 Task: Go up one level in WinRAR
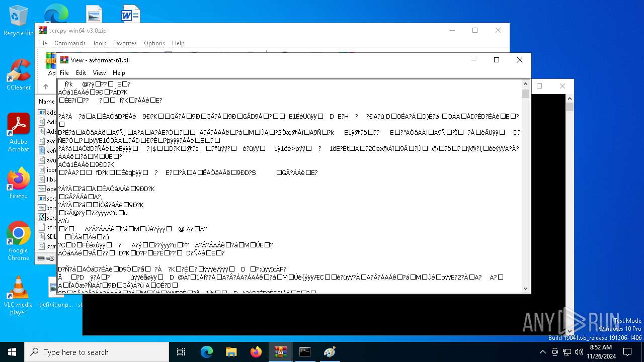click(45, 86)
